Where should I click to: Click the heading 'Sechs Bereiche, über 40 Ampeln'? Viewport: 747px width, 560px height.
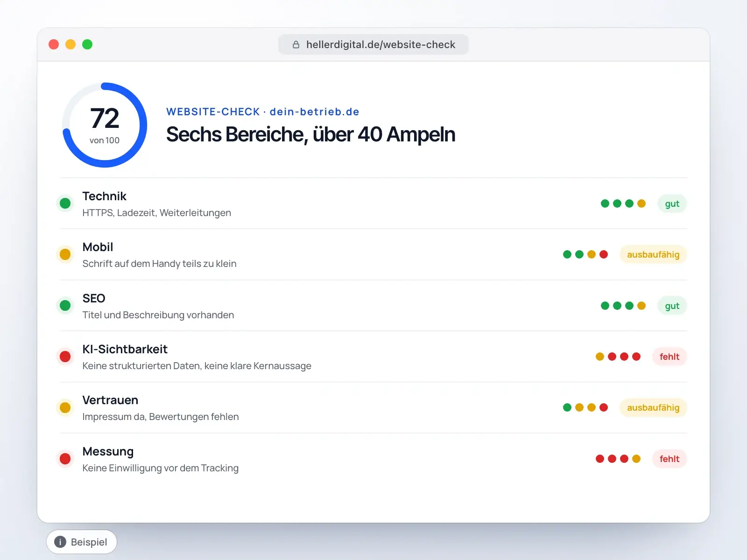tap(311, 134)
